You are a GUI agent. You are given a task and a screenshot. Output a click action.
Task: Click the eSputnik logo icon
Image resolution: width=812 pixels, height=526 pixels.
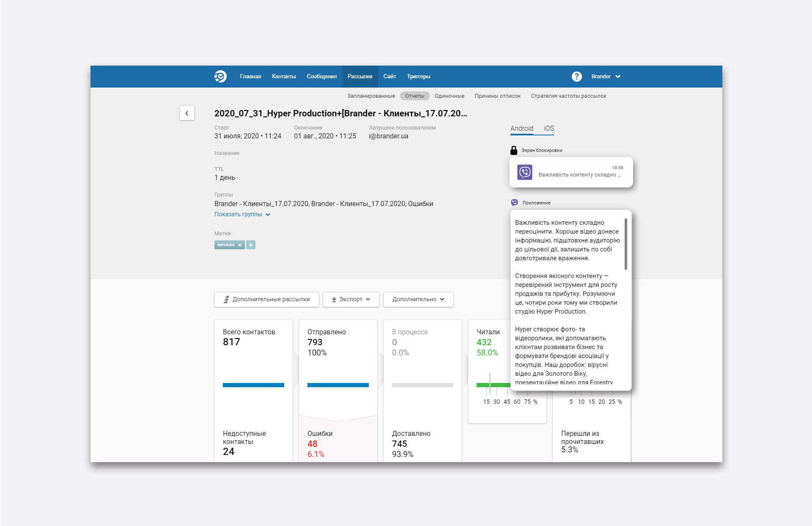[x=220, y=77]
